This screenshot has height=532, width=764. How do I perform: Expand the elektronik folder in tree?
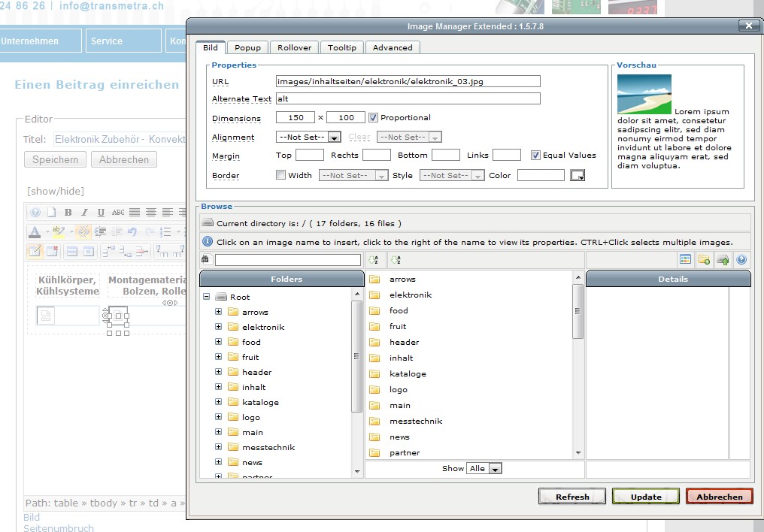[219, 327]
